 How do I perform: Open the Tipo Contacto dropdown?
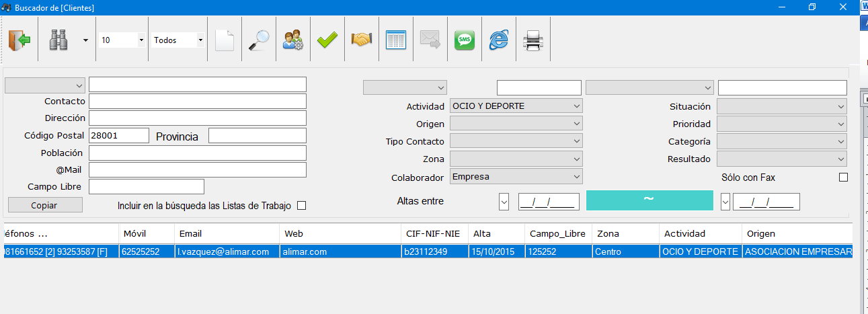(x=516, y=141)
